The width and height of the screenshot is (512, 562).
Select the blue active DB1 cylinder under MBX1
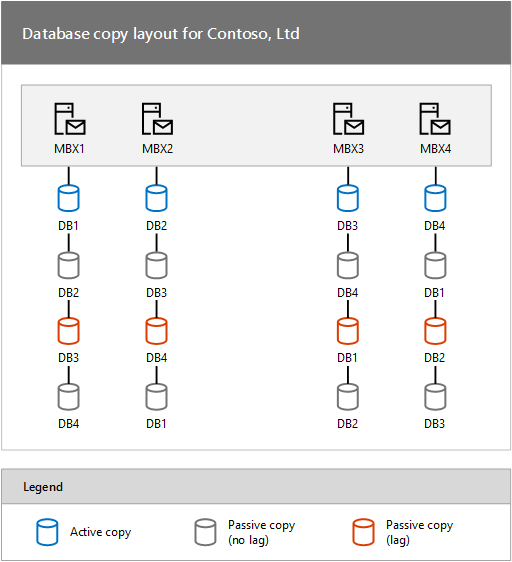pyautogui.click(x=68, y=198)
